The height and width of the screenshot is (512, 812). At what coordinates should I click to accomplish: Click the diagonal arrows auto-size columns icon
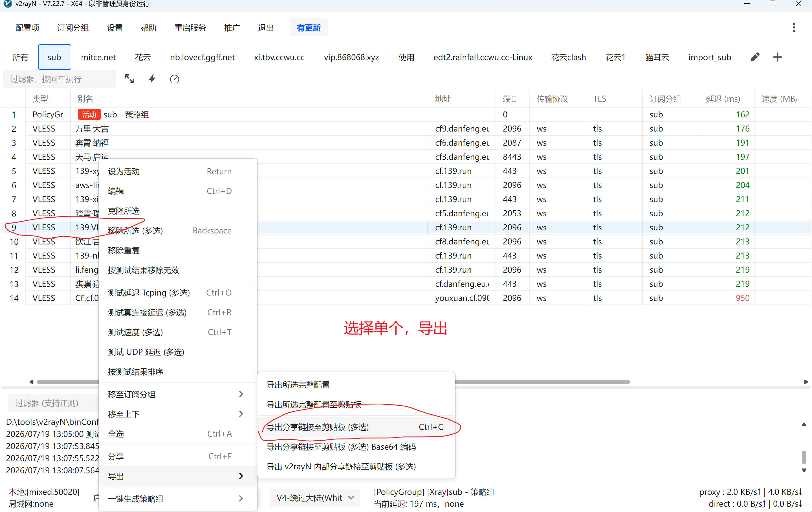pyautogui.click(x=129, y=79)
